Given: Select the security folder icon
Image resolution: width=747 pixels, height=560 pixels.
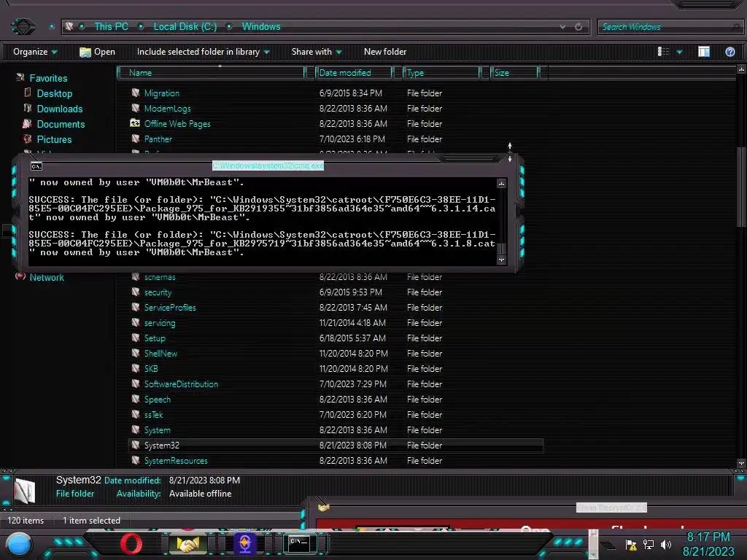Looking at the screenshot, I should [x=136, y=292].
